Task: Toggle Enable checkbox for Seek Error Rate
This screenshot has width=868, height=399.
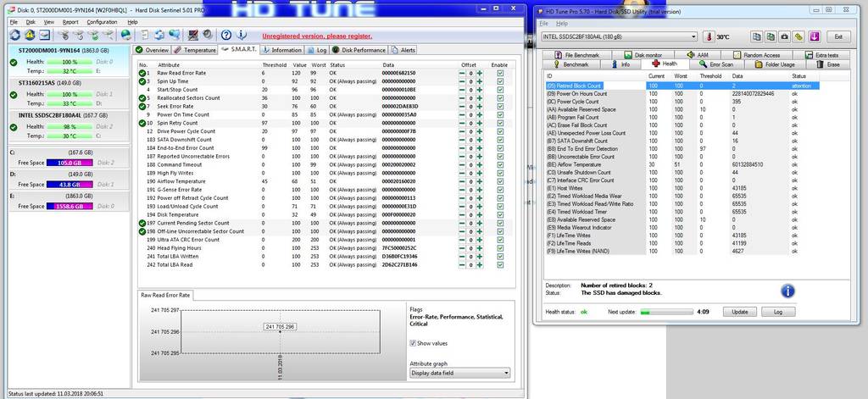Action: [500, 106]
